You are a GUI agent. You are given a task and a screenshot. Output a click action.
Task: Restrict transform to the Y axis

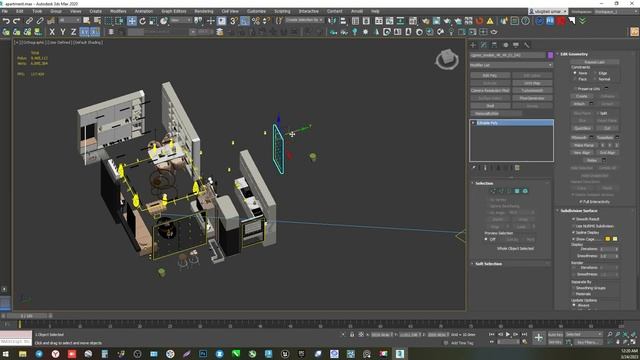coord(62,31)
